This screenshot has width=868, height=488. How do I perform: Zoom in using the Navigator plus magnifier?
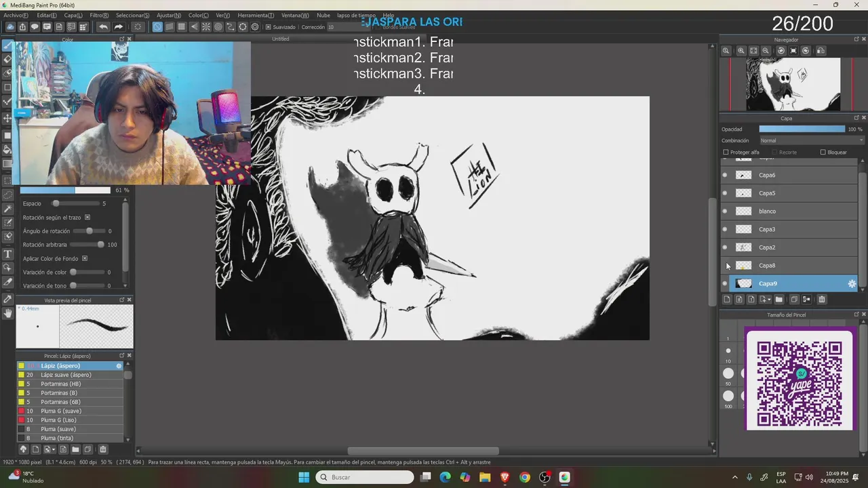tap(741, 51)
